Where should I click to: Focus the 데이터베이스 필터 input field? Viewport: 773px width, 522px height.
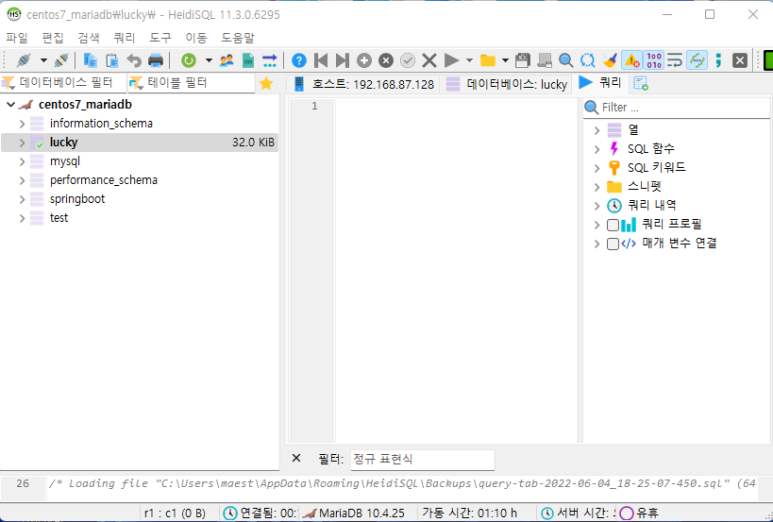(x=64, y=83)
